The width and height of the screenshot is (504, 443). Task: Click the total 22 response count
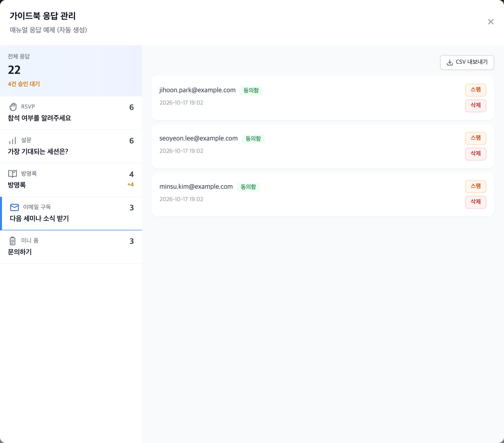pos(14,70)
